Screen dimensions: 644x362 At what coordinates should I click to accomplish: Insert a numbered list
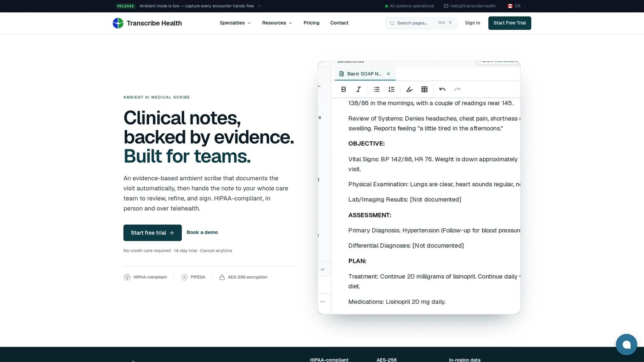coord(391,89)
